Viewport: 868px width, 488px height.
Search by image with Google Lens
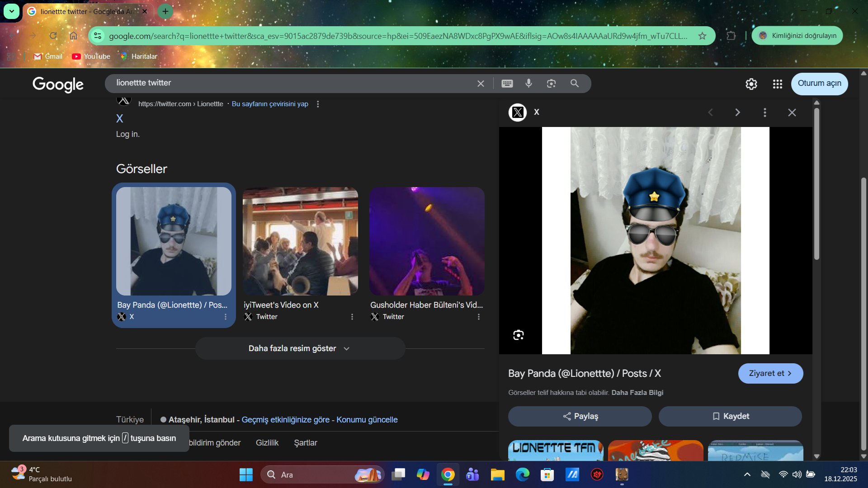pyautogui.click(x=551, y=84)
